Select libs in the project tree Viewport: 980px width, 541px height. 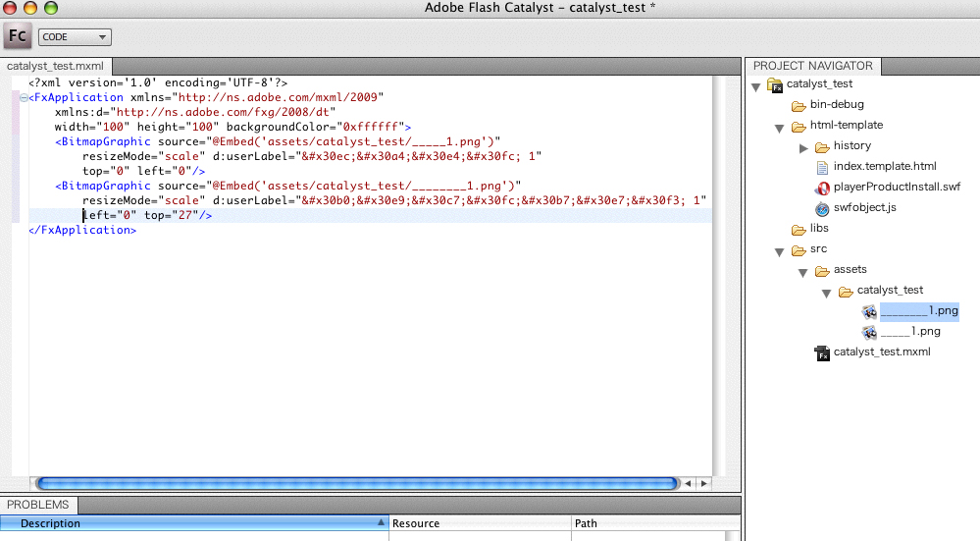pos(819,229)
